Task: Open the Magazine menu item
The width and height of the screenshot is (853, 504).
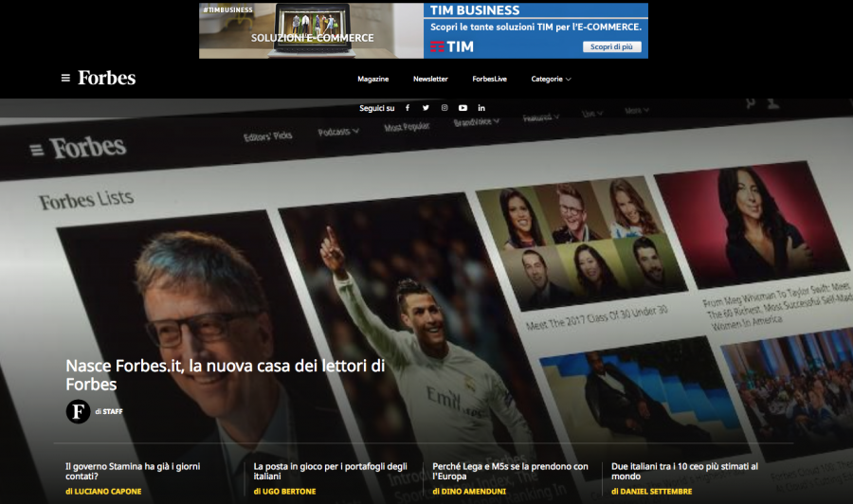Action: point(372,79)
